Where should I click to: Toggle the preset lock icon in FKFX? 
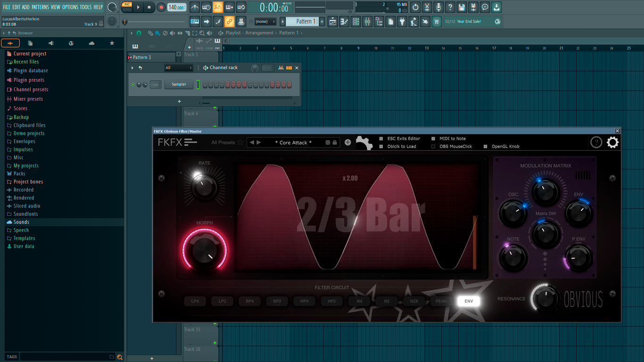[x=335, y=142]
